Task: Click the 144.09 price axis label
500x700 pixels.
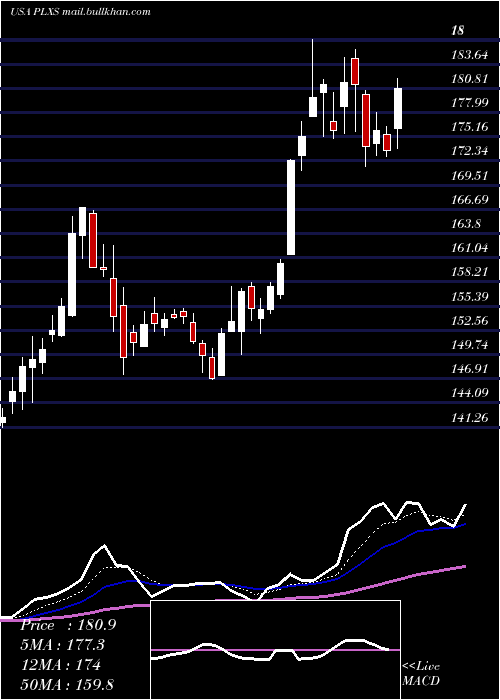Action: tap(469, 393)
